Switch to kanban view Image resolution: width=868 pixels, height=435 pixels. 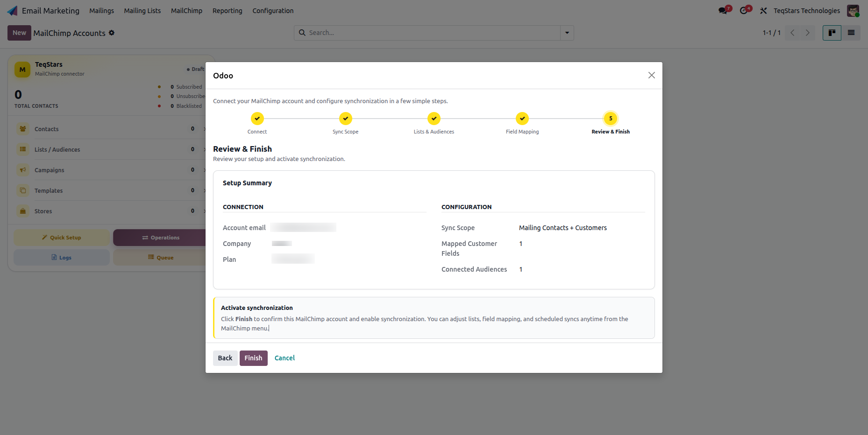click(832, 33)
